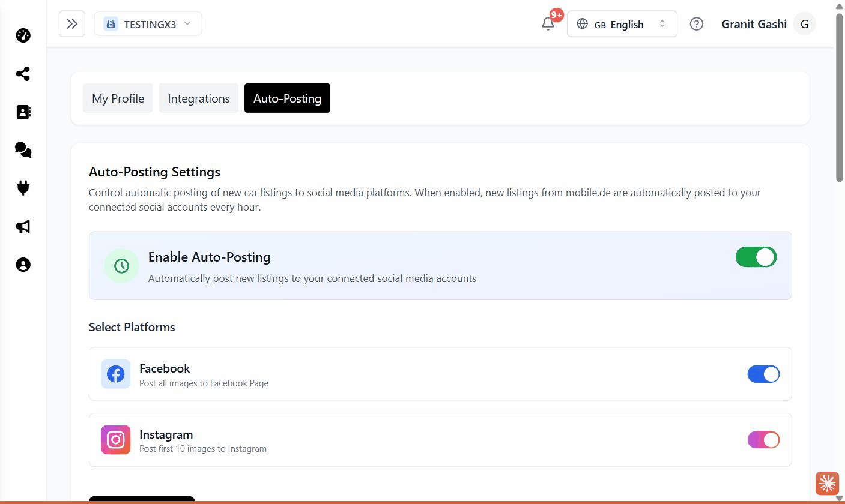Click the G user avatar
Viewport: 845px width, 504px height.
[805, 24]
